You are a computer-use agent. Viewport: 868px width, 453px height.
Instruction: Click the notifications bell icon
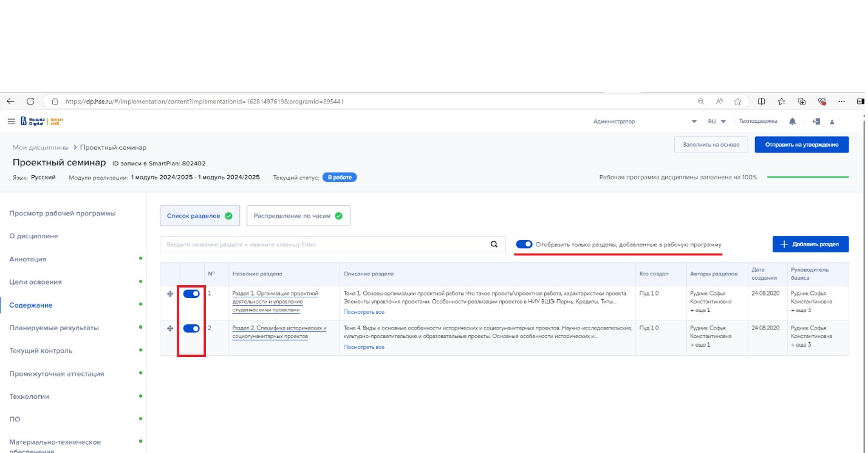(792, 122)
